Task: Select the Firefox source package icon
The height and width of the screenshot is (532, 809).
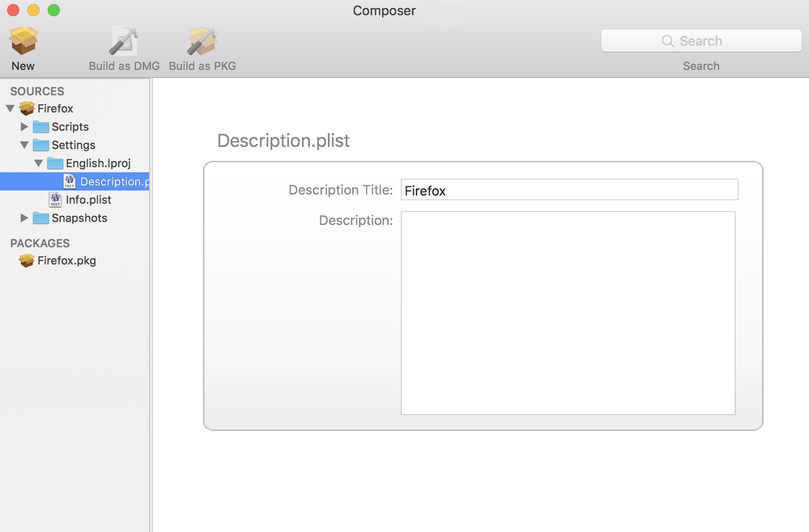Action: pos(27,108)
